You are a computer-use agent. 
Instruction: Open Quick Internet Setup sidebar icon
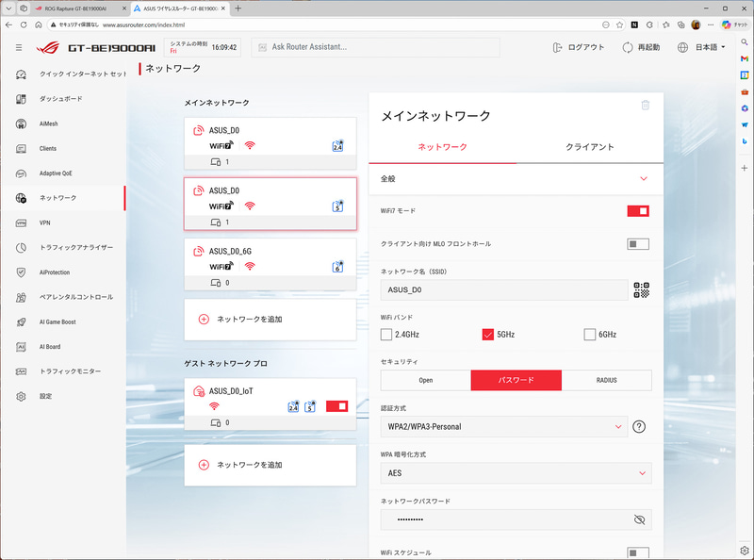[x=21, y=74]
